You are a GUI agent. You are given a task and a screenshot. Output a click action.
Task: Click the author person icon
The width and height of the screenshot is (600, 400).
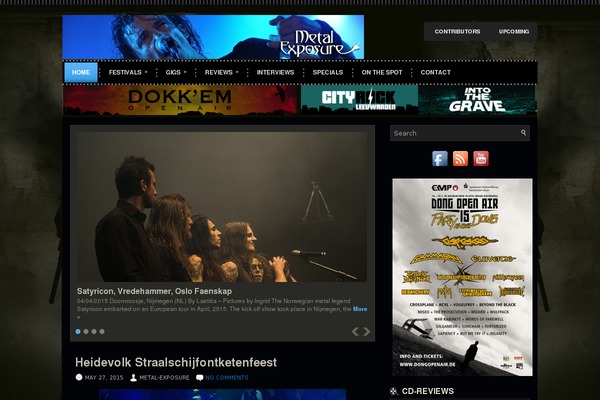[133, 378]
